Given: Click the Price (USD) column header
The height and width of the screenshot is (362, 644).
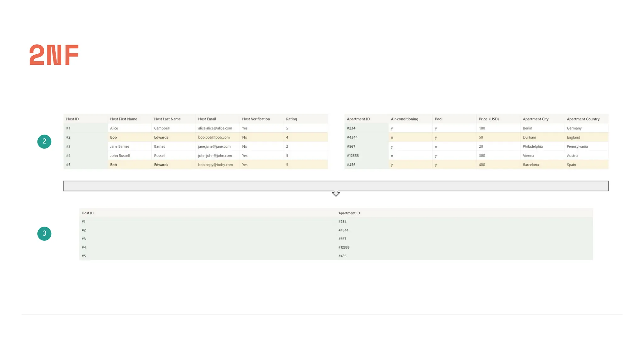Looking at the screenshot, I should click(x=489, y=119).
